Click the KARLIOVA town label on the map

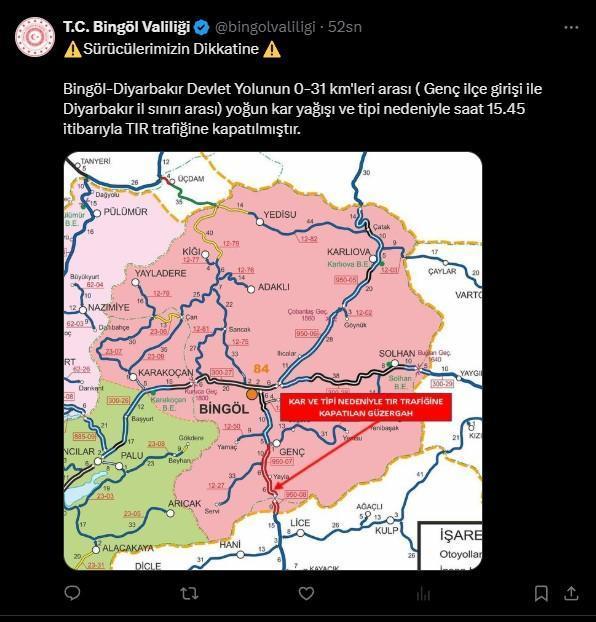tap(348, 251)
